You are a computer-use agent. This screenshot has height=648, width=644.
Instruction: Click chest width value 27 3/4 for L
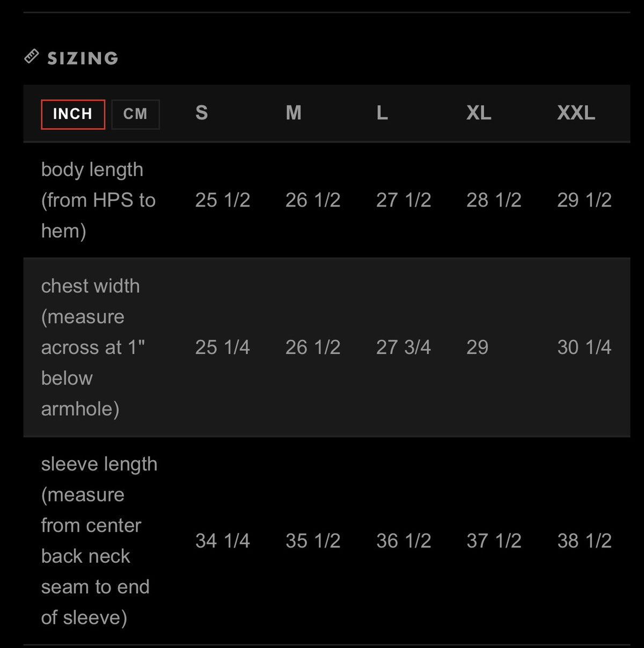click(x=404, y=348)
